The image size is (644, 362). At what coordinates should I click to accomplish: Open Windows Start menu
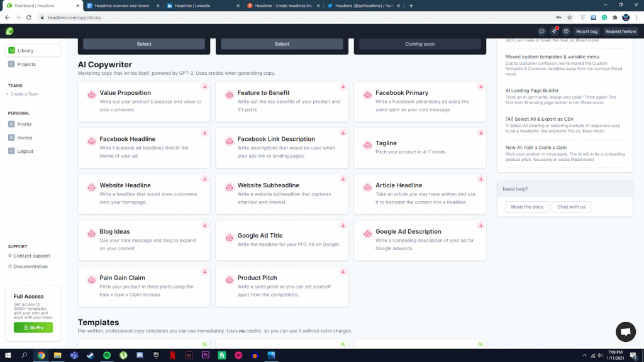click(8, 356)
